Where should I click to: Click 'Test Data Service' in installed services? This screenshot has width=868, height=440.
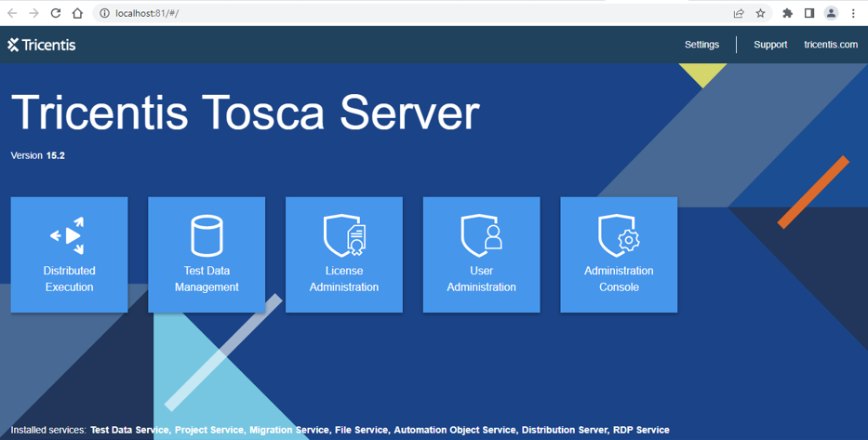[130, 430]
